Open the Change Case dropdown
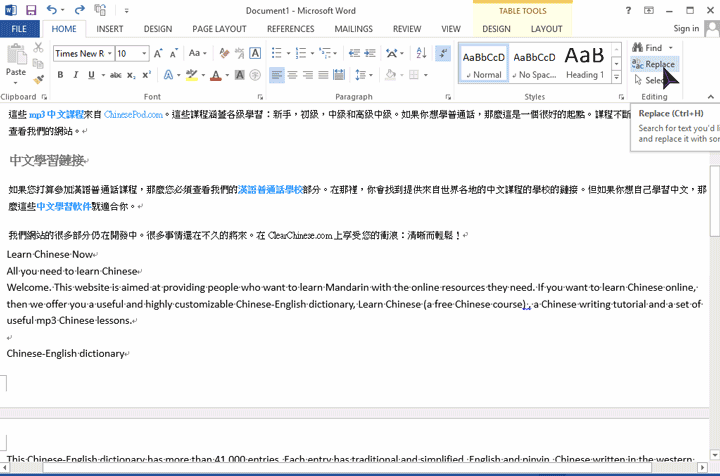 point(198,53)
